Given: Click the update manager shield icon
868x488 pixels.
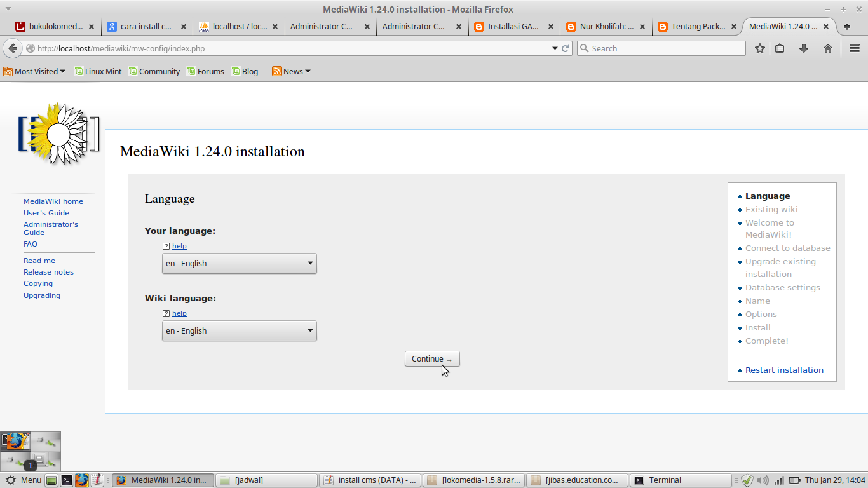Looking at the screenshot, I should [747, 480].
